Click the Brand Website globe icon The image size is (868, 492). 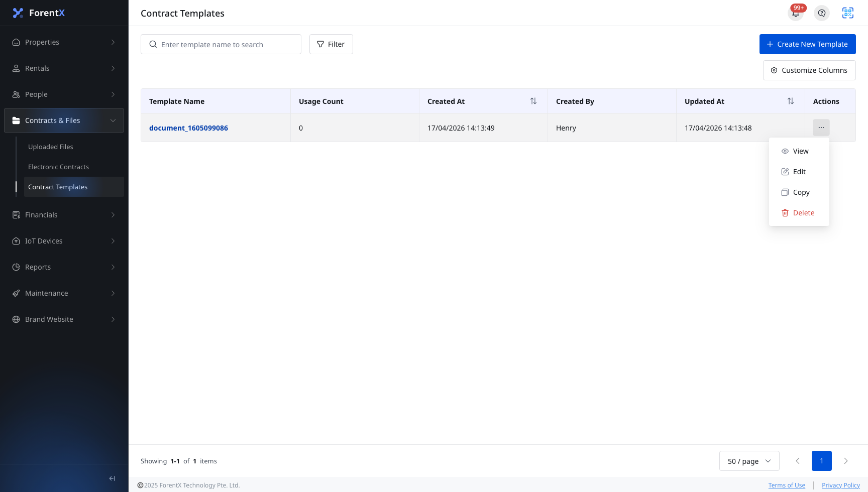[x=16, y=319]
